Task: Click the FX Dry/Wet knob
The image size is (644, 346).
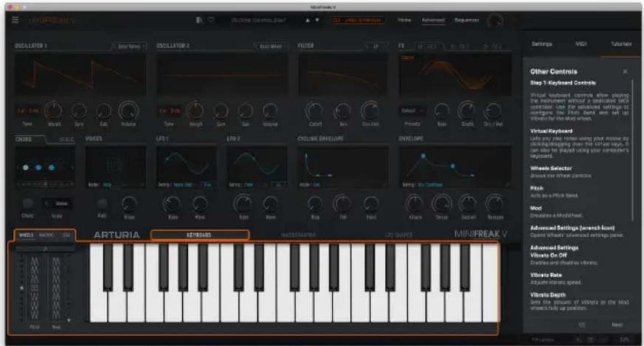Action: pos(493,111)
